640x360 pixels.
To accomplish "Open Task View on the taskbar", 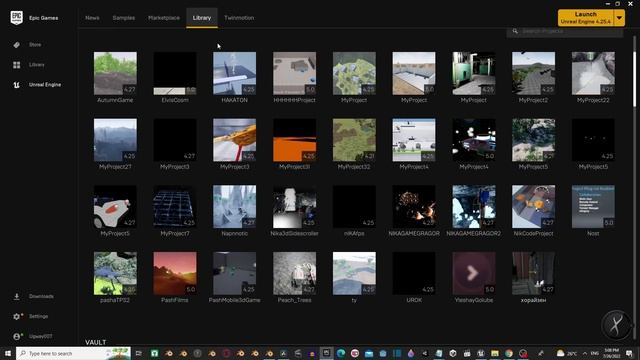I will [x=139, y=353].
